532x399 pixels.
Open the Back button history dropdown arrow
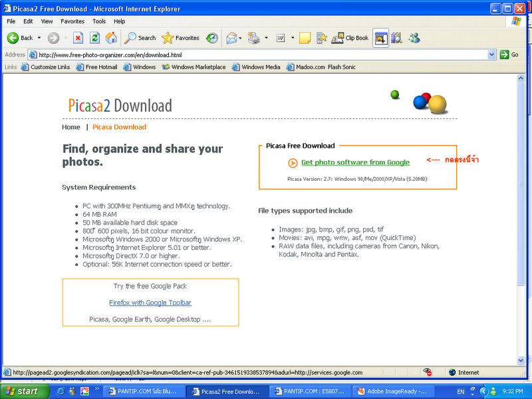39,38
